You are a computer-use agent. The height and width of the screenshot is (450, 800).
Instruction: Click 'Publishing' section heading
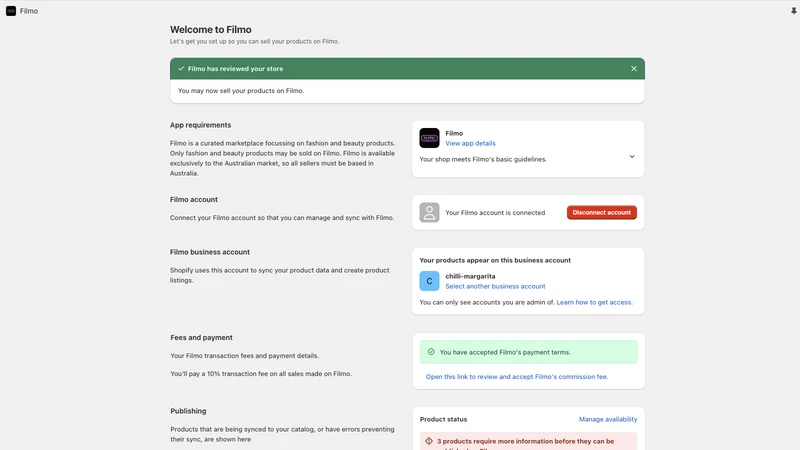[188, 411]
